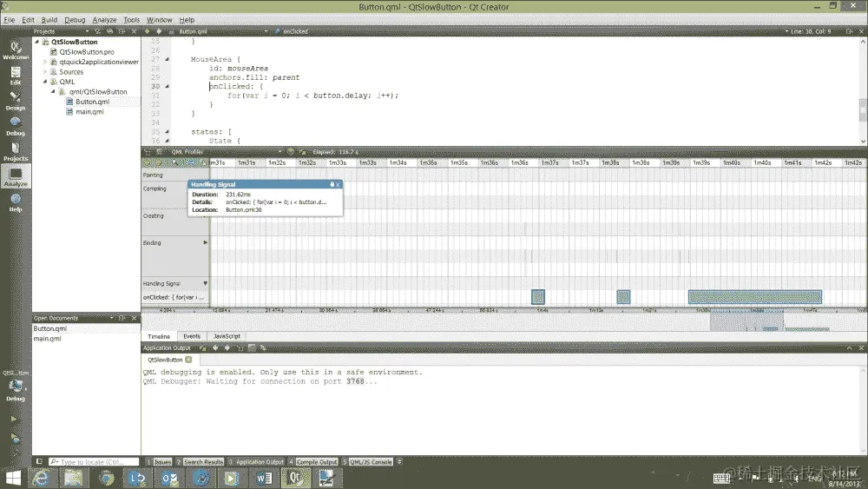Open Projects mode in sidebar
Image resolution: width=868 pixels, height=489 pixels.
16,152
